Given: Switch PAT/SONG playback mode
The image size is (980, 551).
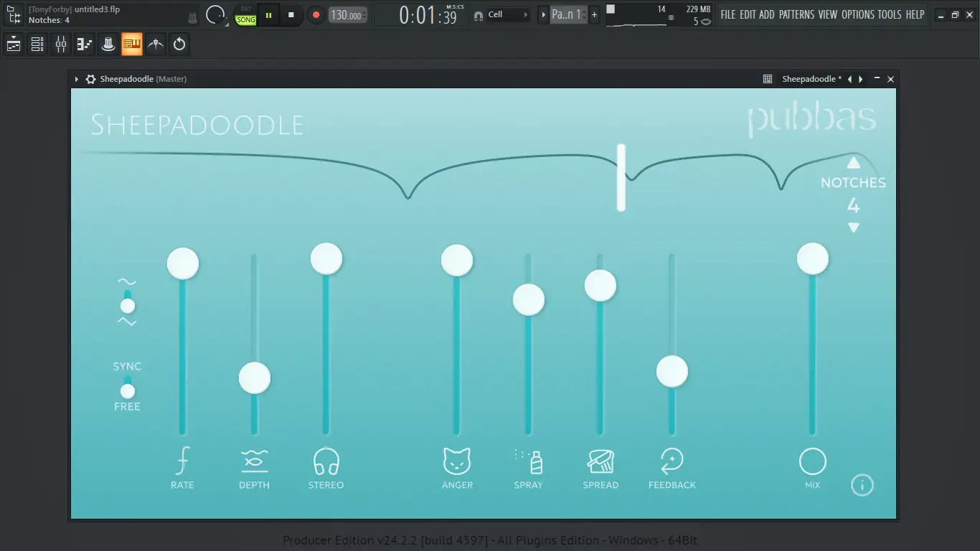Looking at the screenshot, I should [x=246, y=15].
